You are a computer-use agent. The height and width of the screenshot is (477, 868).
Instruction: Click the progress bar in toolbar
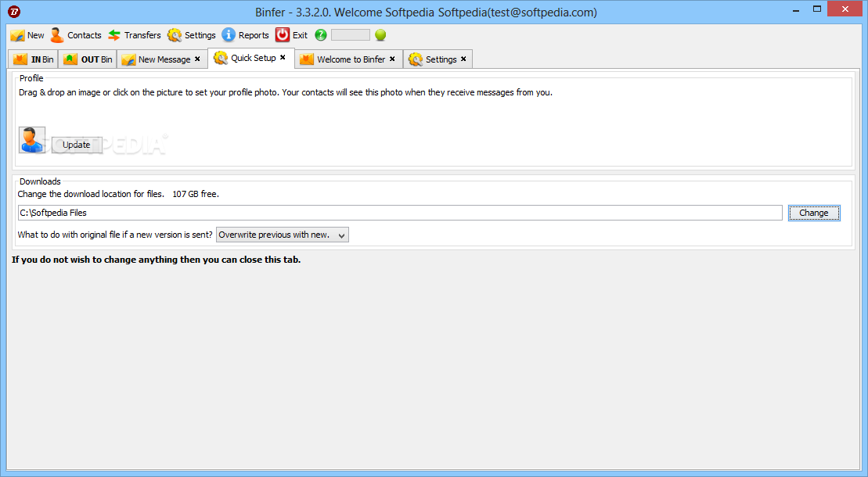click(351, 35)
